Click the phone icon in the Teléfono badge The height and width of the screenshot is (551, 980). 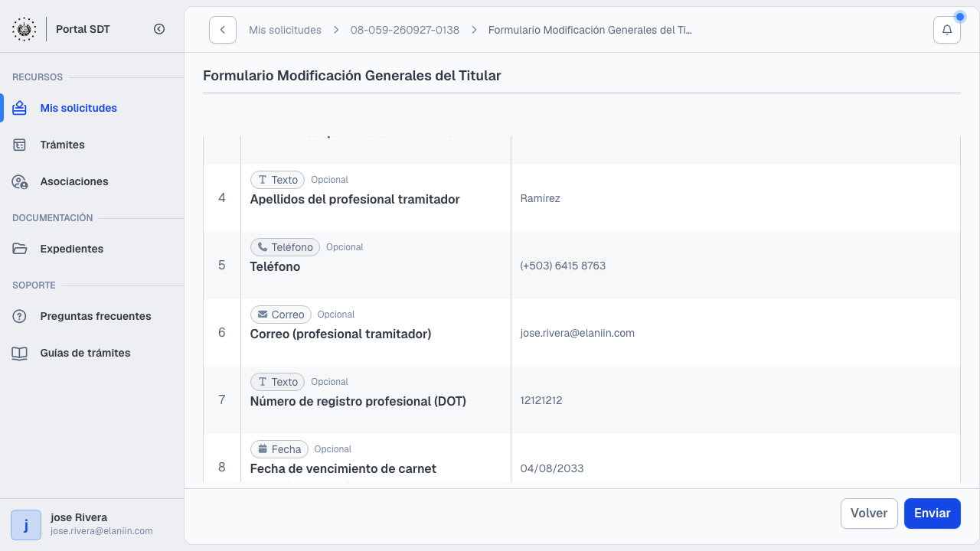coord(262,247)
